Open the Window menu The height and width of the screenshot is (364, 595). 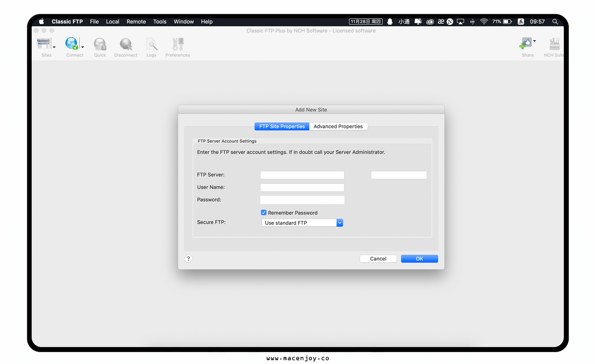click(184, 22)
